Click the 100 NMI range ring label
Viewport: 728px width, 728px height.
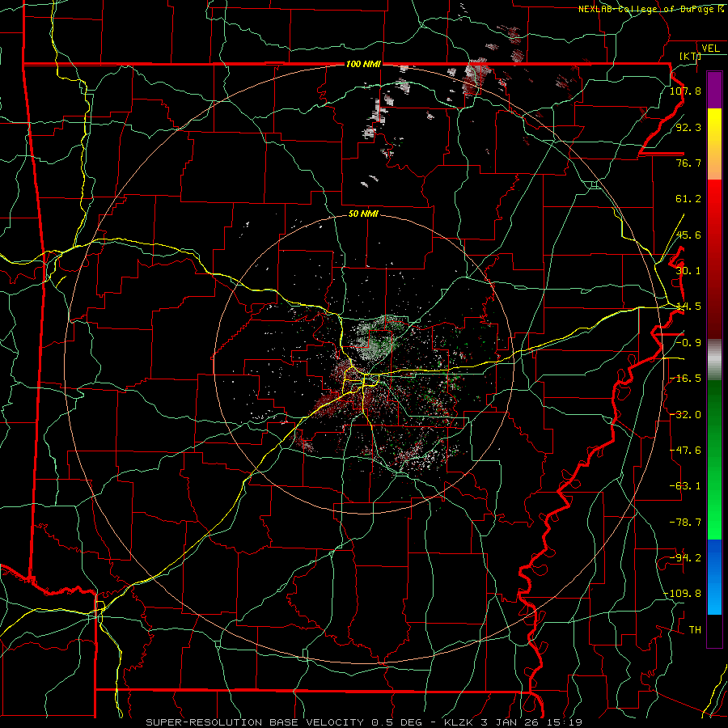[363, 64]
